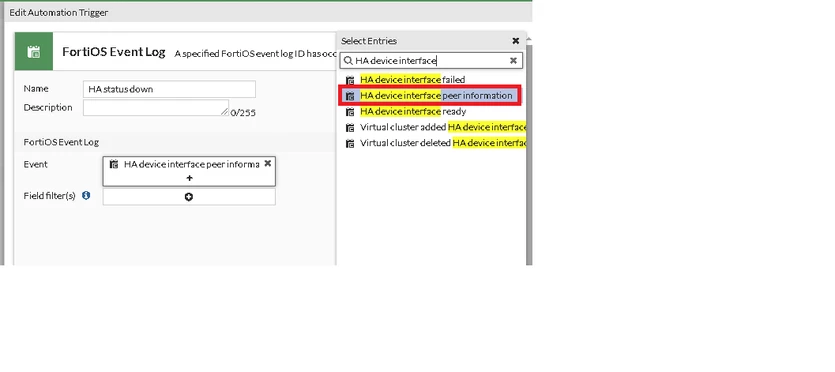Click log icon beside 'Virtual cluster deleted' entry
835x372 pixels.
(350, 144)
